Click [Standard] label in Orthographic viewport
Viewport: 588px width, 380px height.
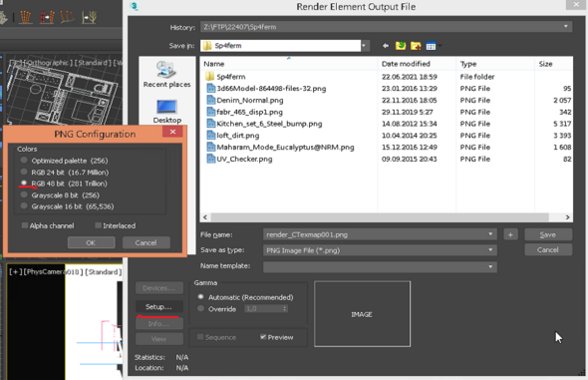[x=93, y=62]
